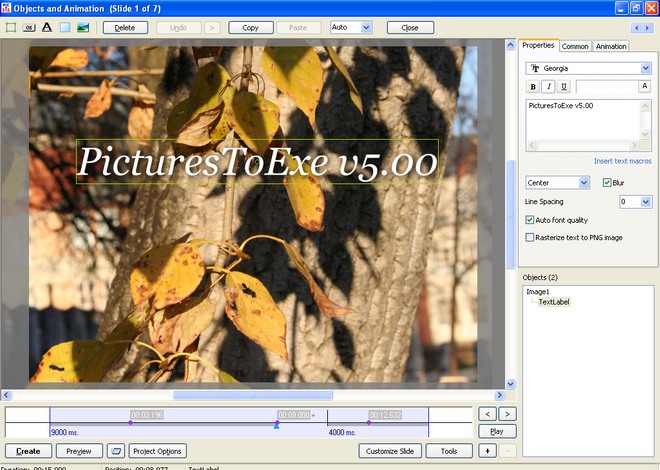Click the Add Button (OK) tool icon
Viewport: 660px width, 470px height.
tap(29, 28)
